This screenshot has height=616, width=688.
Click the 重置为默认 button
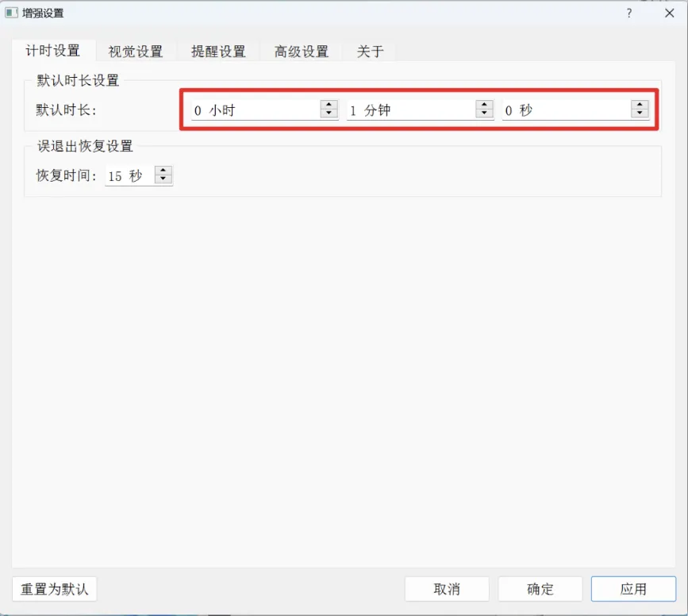tap(55, 589)
